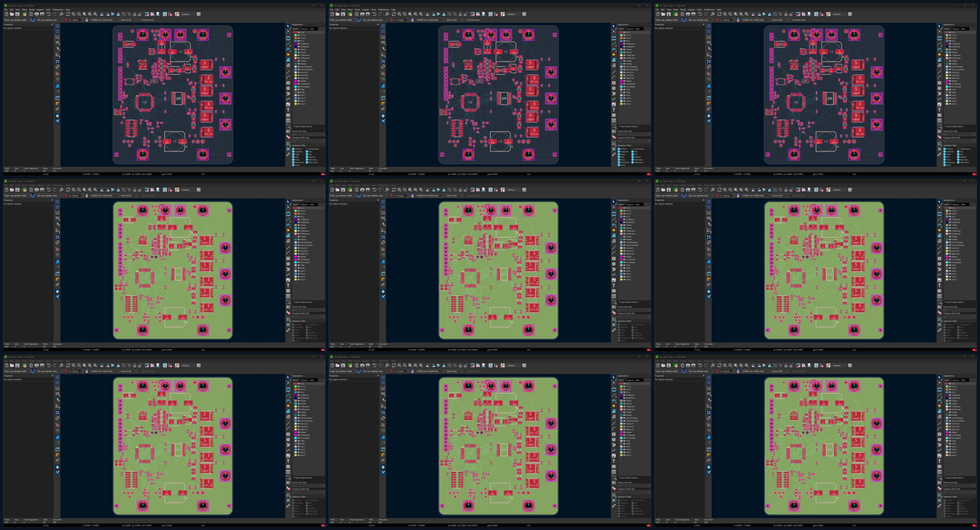Select User.Drawings layer row in top-left window

tap(308, 67)
